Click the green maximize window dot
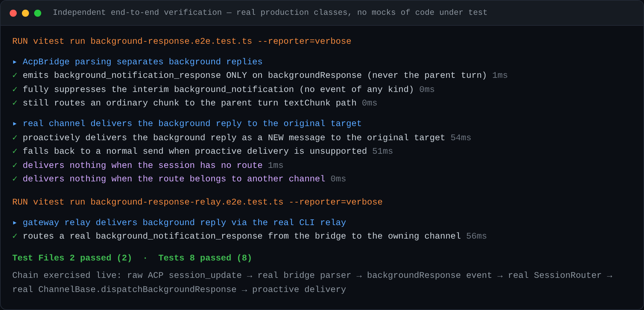 coord(38,13)
